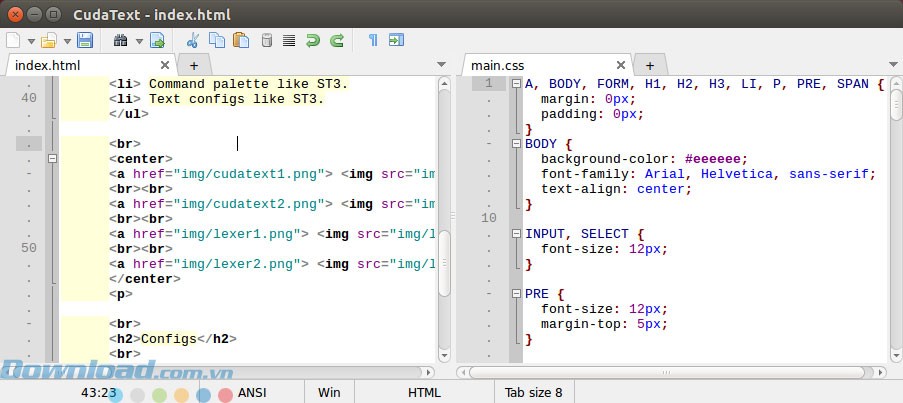Viewport: 903px width, 403px height.
Task: Collapse the center tag fold marker
Action: 53,158
